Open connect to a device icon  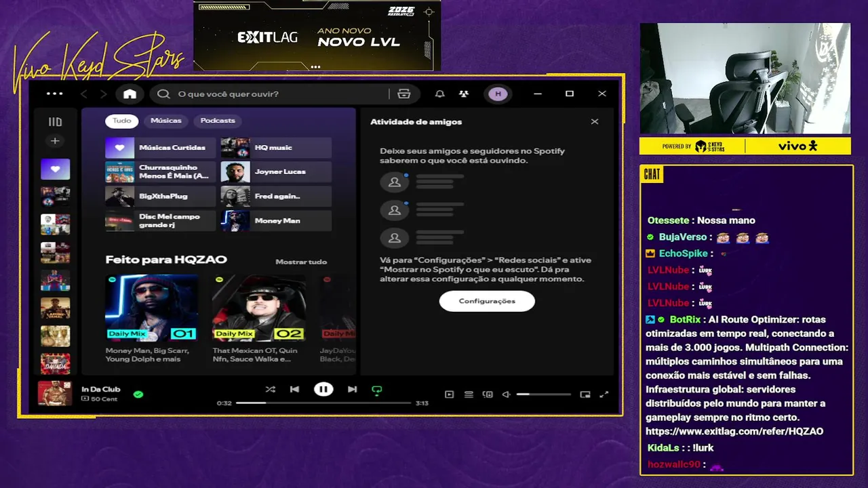(x=488, y=394)
